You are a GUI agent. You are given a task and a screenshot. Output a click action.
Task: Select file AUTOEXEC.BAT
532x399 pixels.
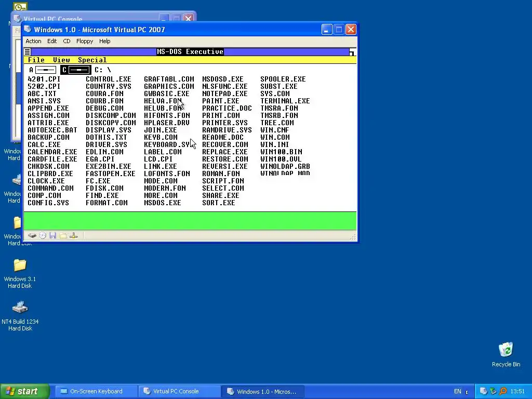(x=52, y=130)
